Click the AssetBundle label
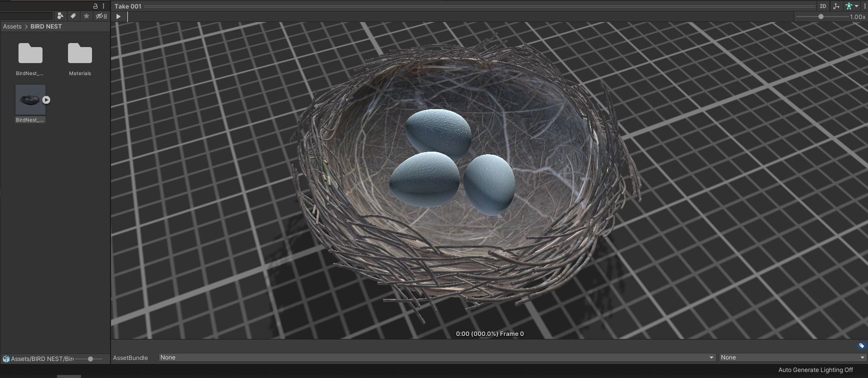This screenshot has height=378, width=868. click(x=130, y=358)
